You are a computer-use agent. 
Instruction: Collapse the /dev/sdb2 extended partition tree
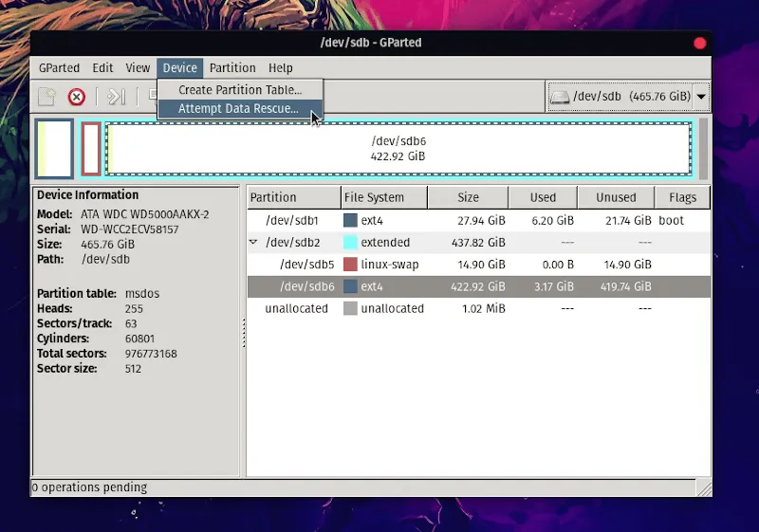[253, 243]
